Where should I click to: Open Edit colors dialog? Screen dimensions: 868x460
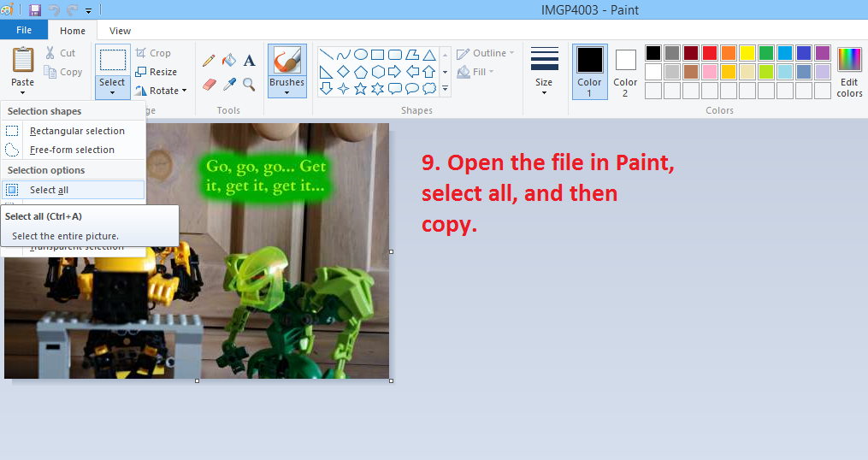point(849,73)
